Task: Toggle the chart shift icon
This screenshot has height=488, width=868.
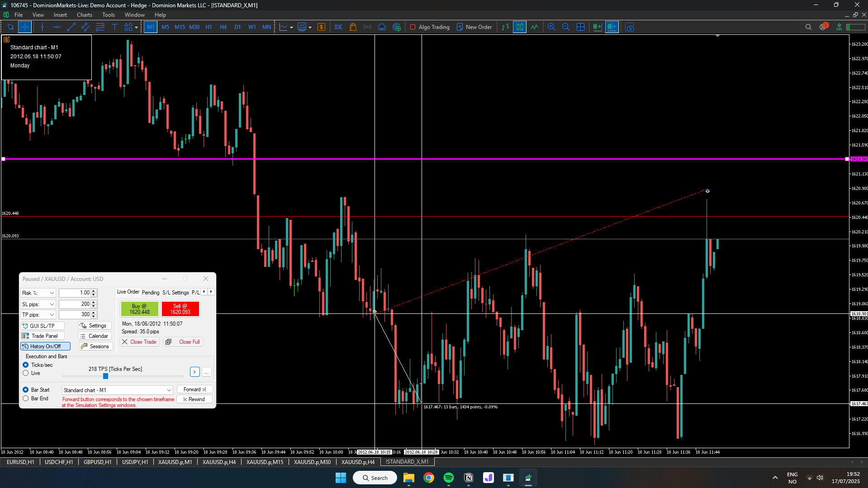Action: pos(612,27)
